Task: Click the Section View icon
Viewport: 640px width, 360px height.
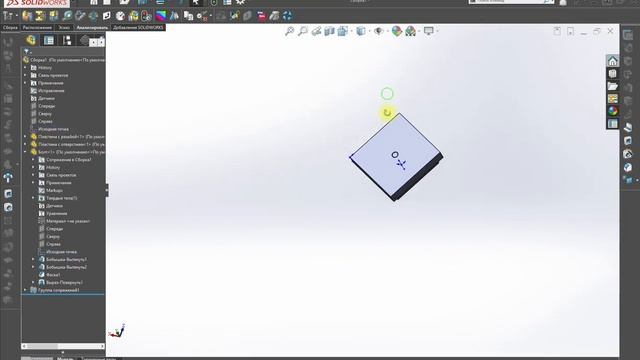Action: pyautogui.click(x=329, y=31)
